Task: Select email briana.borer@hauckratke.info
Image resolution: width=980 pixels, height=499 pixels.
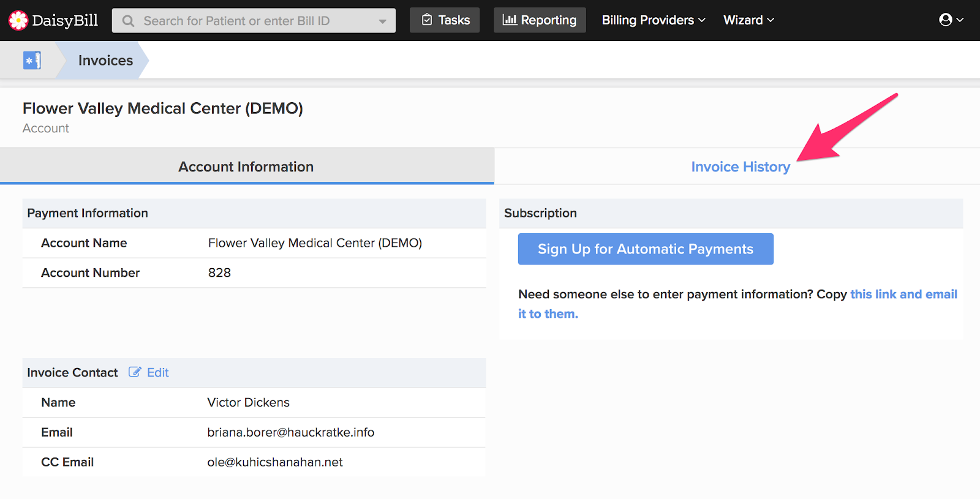Action: tap(290, 432)
